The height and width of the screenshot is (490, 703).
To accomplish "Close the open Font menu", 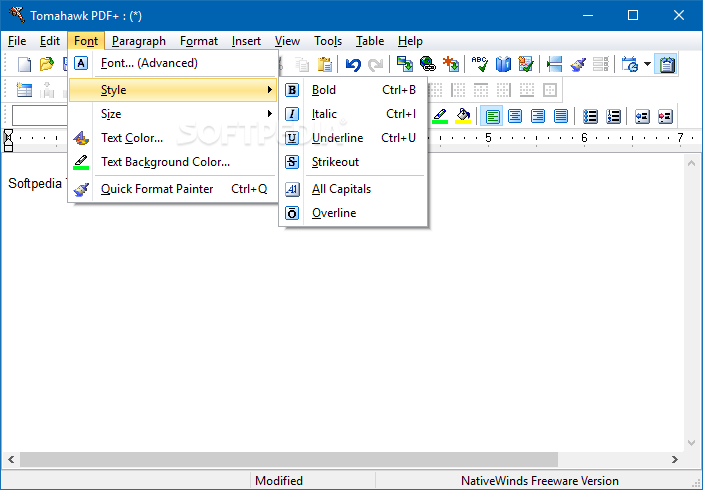I will pyautogui.click(x=86, y=41).
